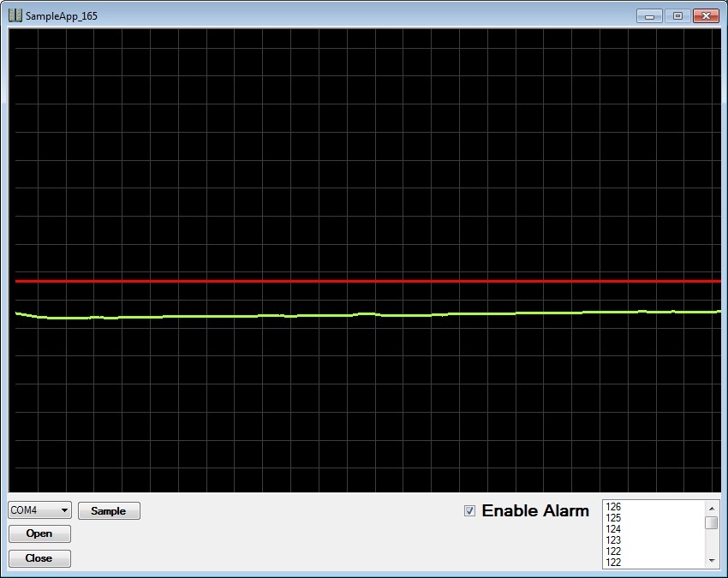Select value 124 in the list
This screenshot has height=578, width=728.
tap(613, 529)
